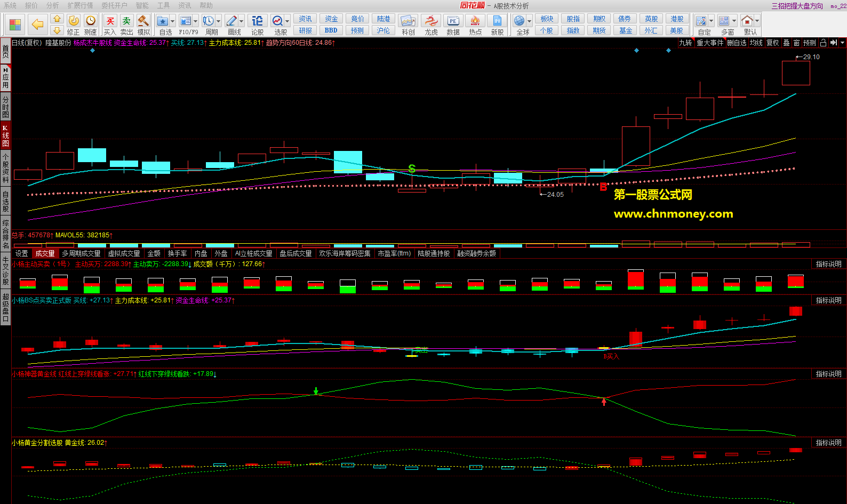Expand the F10/F9 dropdown arrow
This screenshot has width=847, height=504.
(195, 21)
